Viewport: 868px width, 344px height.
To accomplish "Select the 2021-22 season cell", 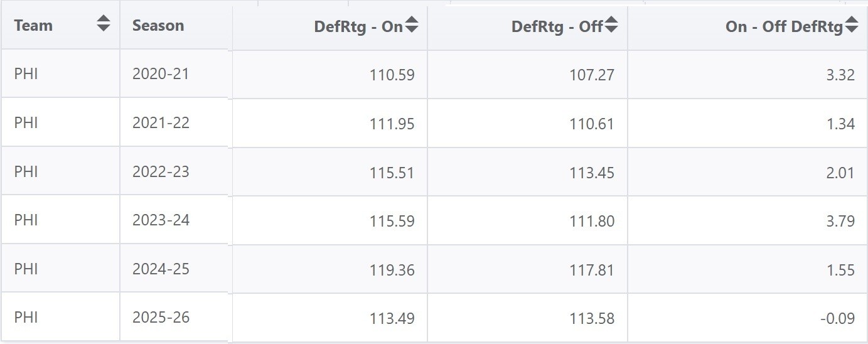I will (161, 122).
